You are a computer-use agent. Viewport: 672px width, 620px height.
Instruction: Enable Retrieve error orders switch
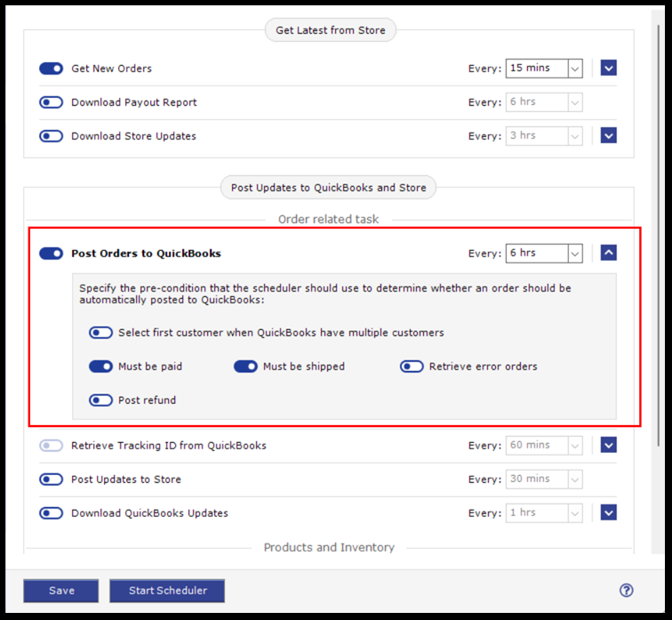(412, 366)
